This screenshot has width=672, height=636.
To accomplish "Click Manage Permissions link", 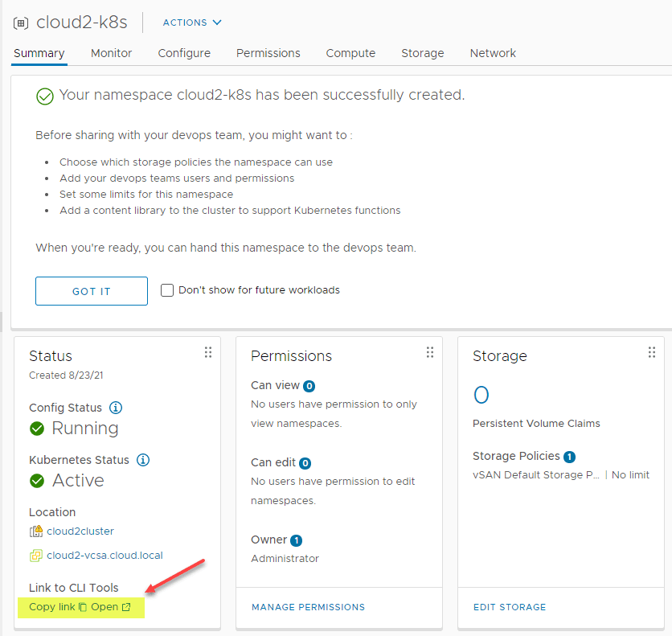I will coord(308,607).
